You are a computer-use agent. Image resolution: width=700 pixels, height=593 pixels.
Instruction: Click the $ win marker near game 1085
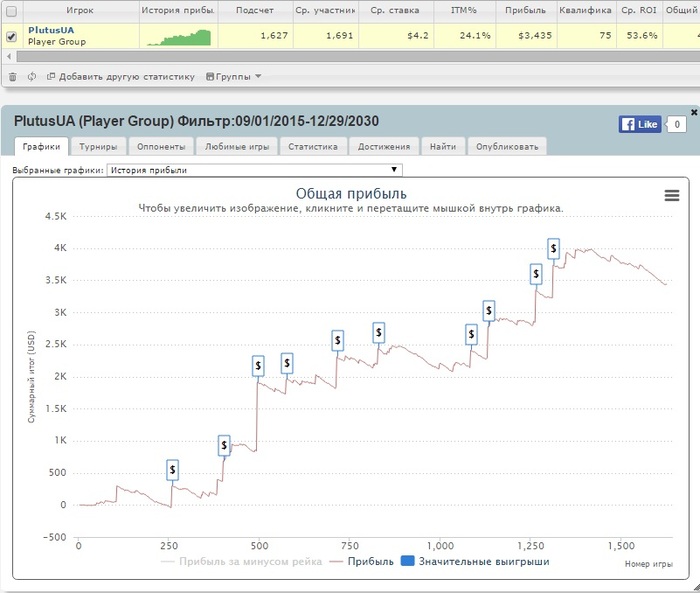[471, 334]
